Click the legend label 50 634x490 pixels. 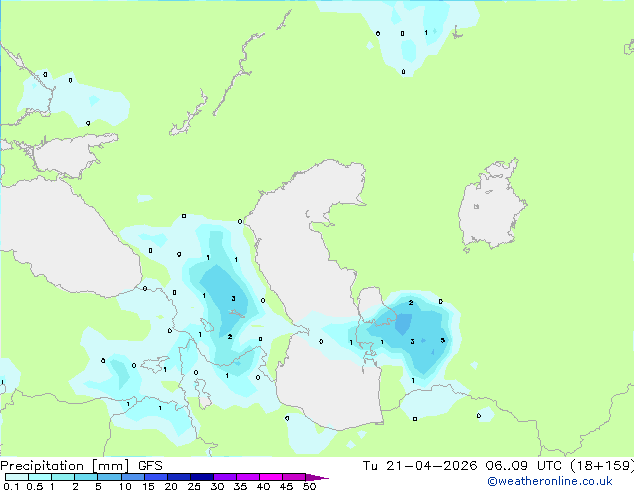pyautogui.click(x=309, y=486)
